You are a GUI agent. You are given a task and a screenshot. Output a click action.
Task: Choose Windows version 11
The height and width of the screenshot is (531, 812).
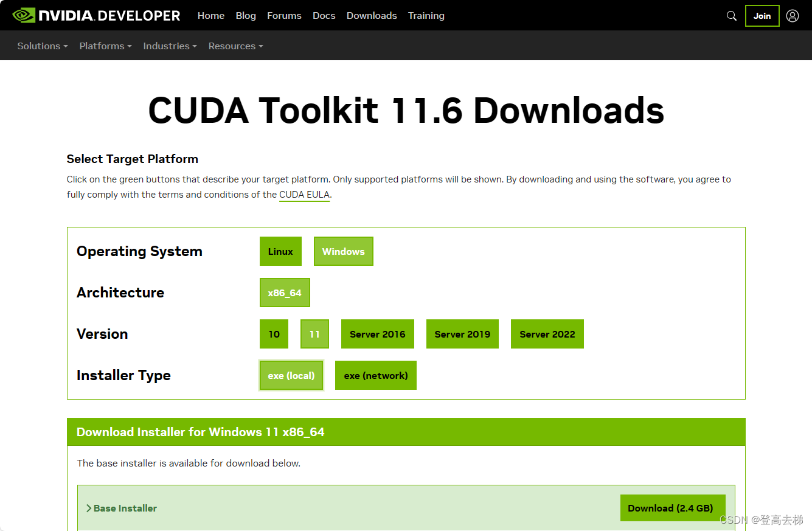(314, 334)
